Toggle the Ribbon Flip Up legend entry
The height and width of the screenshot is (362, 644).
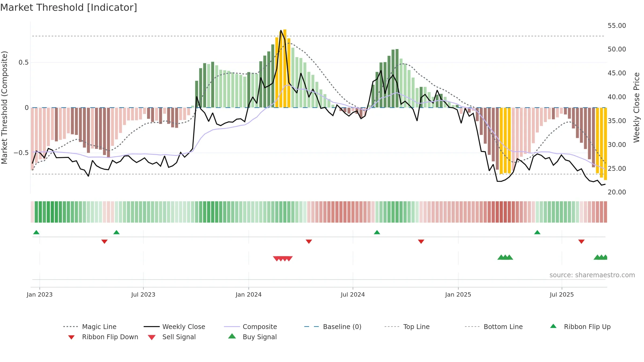point(580,327)
